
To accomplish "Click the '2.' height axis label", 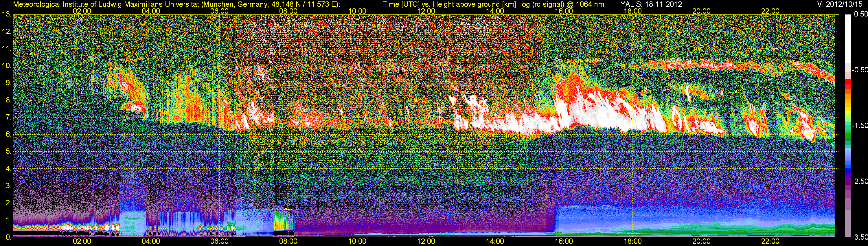I will (x=8, y=203).
